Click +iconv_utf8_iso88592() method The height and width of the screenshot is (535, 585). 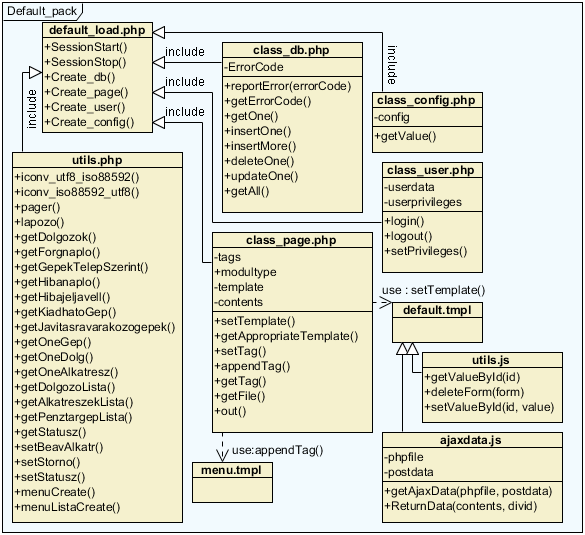click(x=77, y=177)
